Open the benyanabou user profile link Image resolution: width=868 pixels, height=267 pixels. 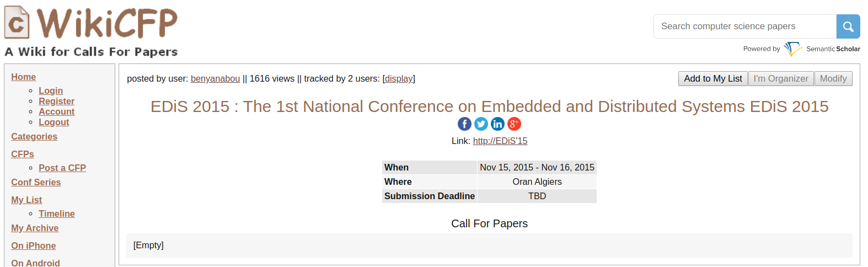(215, 79)
